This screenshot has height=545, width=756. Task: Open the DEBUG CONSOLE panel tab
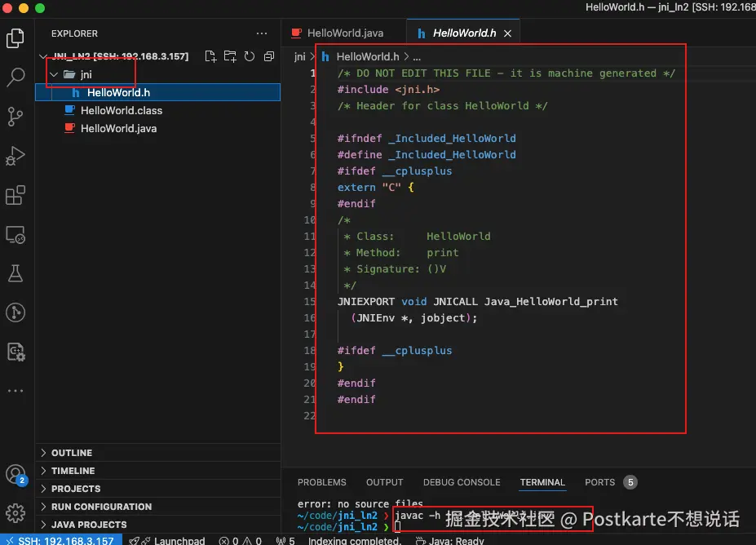[x=462, y=482]
